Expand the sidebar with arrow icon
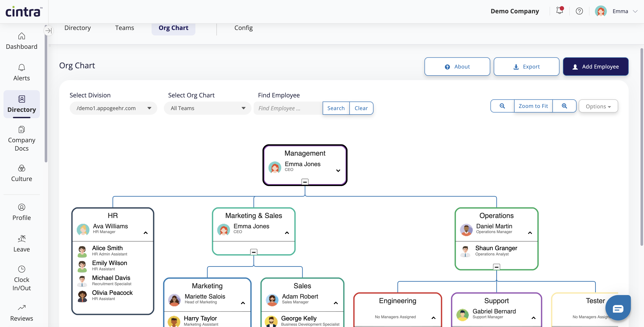Screen dimensions: 644x327 click(48, 31)
